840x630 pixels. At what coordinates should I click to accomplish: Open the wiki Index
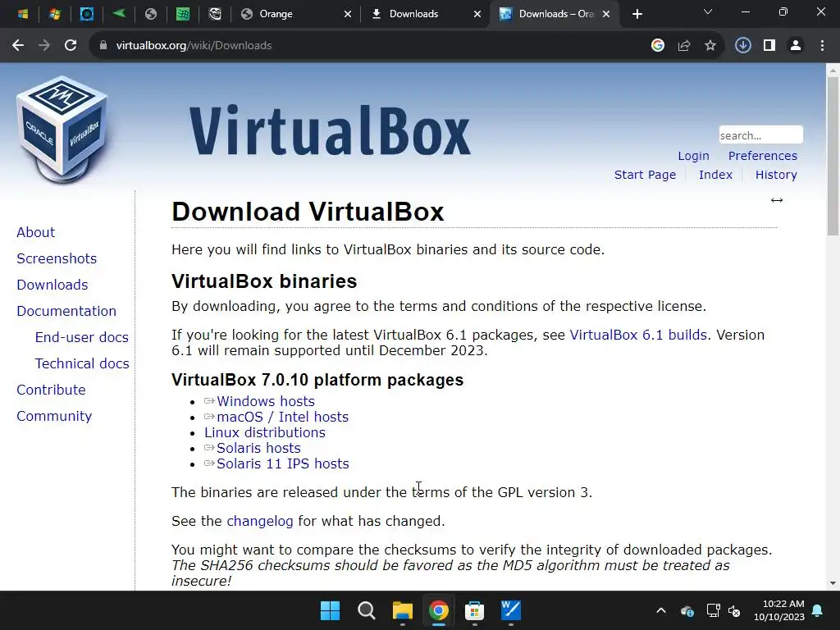715,175
